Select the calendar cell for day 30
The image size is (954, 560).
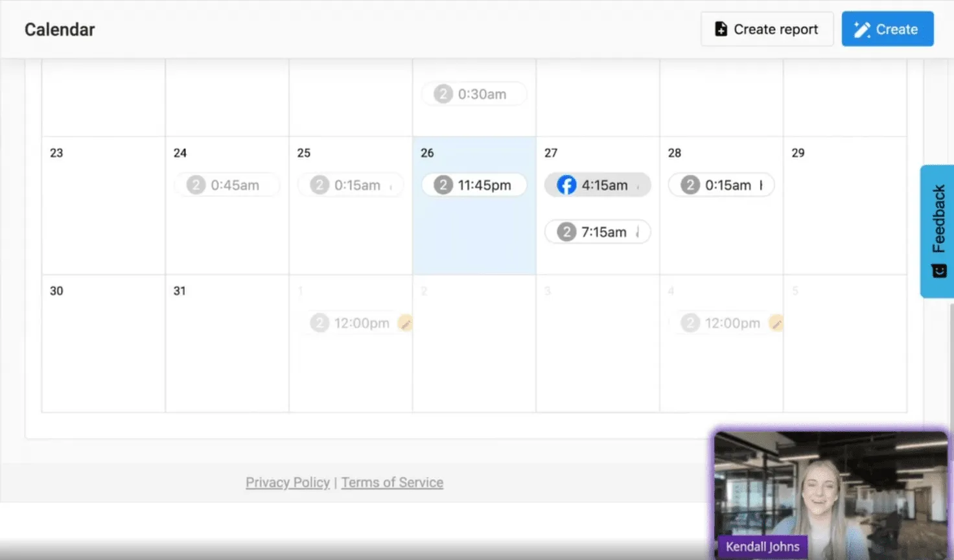[x=103, y=344]
